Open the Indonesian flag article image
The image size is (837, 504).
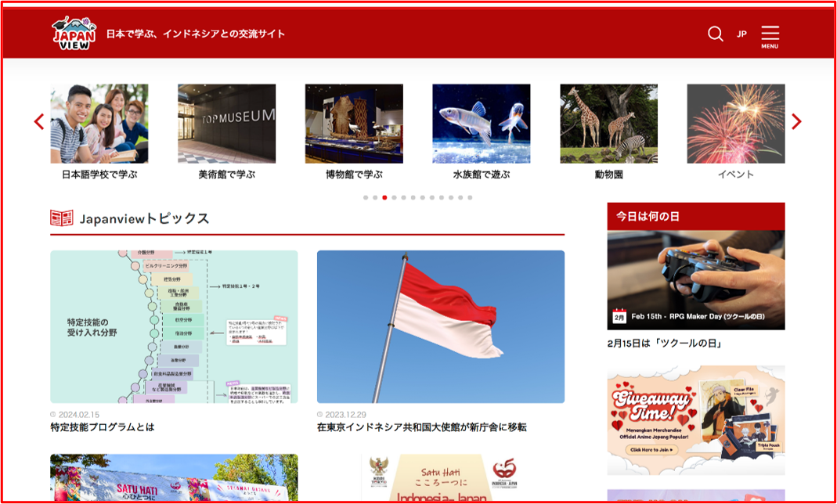coord(441,326)
